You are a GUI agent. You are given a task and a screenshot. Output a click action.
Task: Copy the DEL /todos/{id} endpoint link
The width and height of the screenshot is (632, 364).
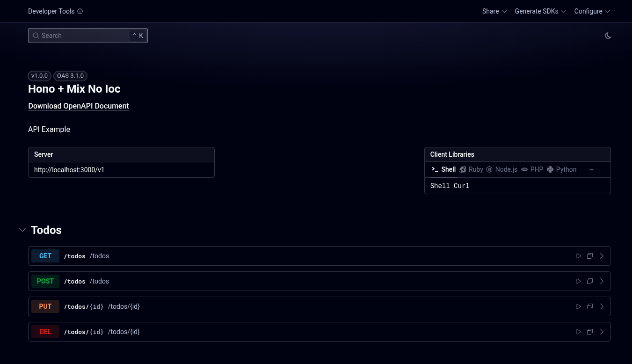[590, 332]
